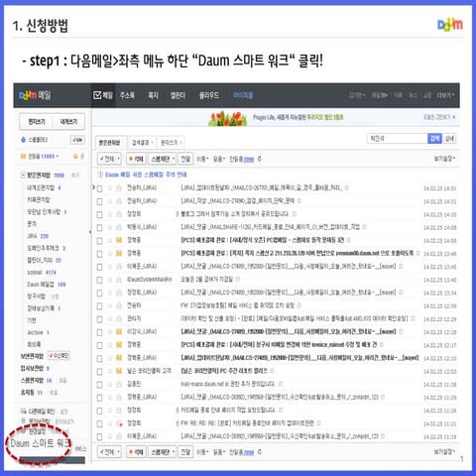Switch to the 검색결과 tab

(140, 143)
